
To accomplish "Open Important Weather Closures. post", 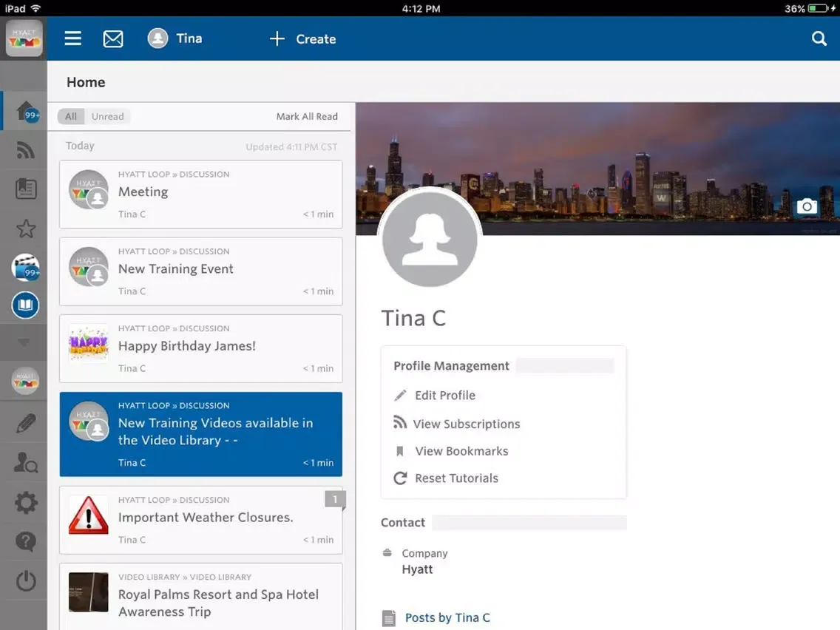I will 201,520.
